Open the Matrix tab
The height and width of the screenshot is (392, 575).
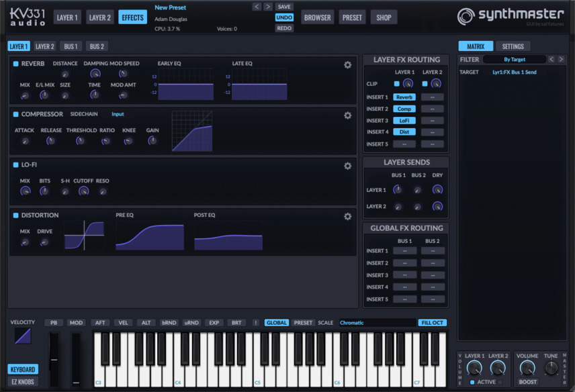476,46
